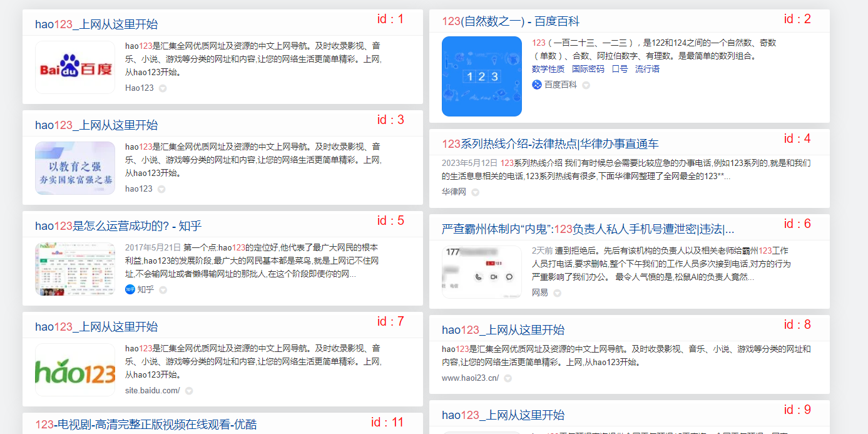This screenshot has height=434, width=868.
Task: Click the green hao123 logo thumbnail
Action: pos(75,370)
